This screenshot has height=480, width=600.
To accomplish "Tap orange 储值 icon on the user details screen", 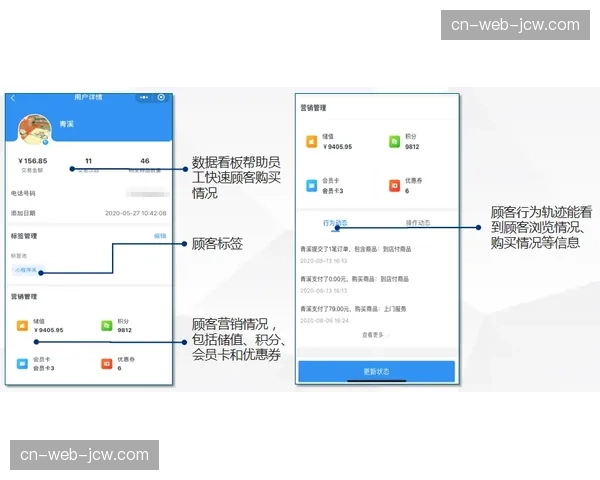I will [x=22, y=325].
